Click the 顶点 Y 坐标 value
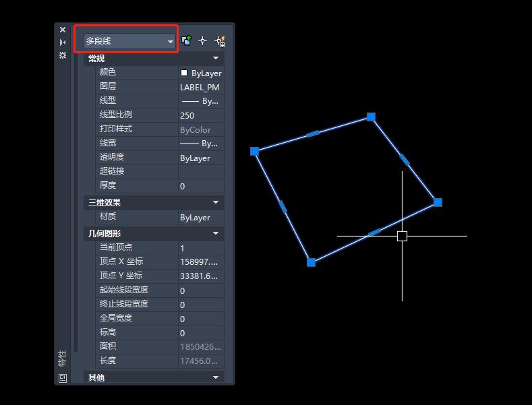 201,276
